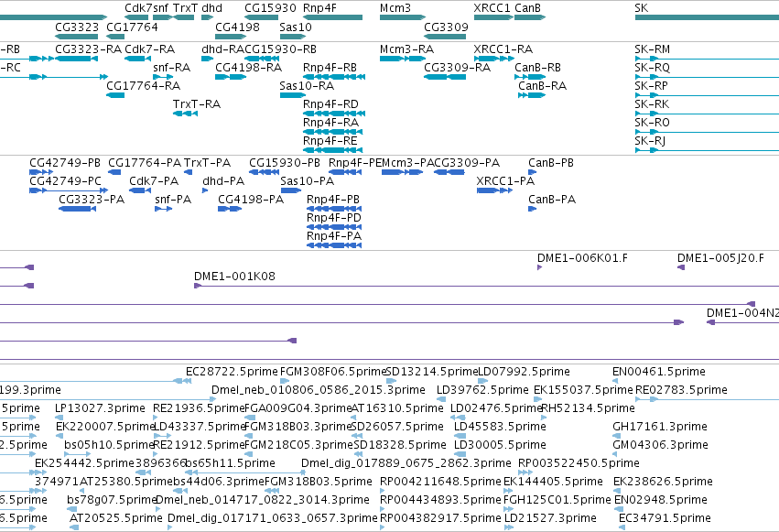The width and height of the screenshot is (779, 532).
Task: Click protein Rnp4F-PD
Action: 334,227
